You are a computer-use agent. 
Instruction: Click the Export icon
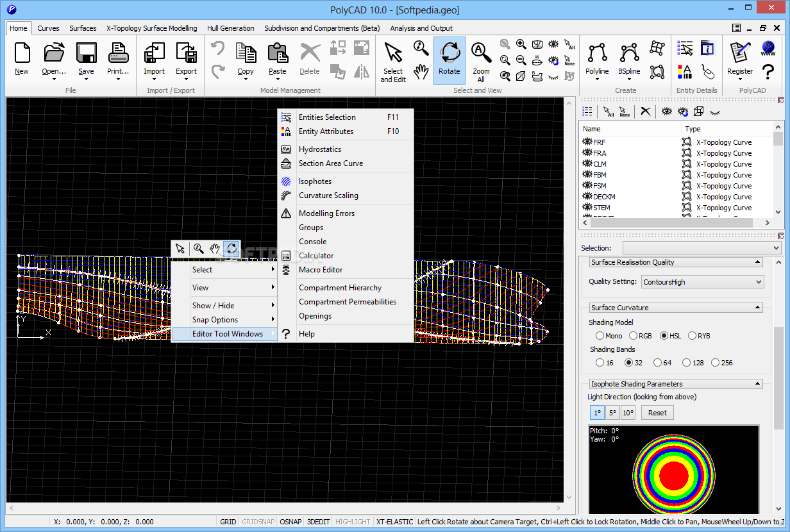186,53
